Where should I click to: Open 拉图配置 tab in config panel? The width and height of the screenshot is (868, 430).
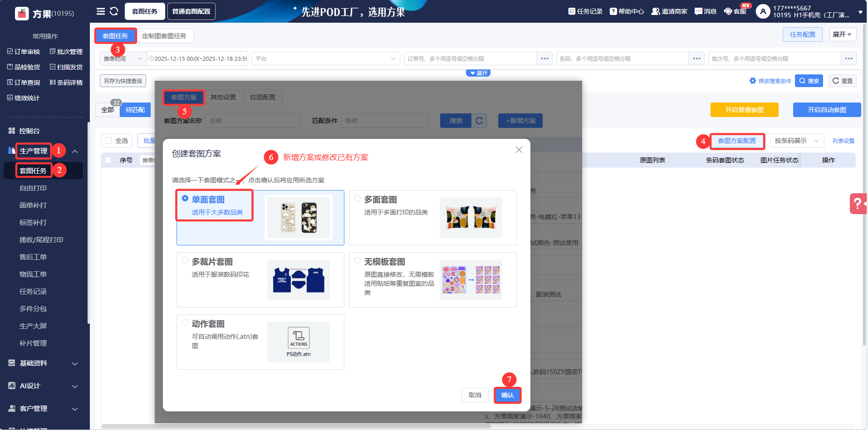pyautogui.click(x=263, y=97)
